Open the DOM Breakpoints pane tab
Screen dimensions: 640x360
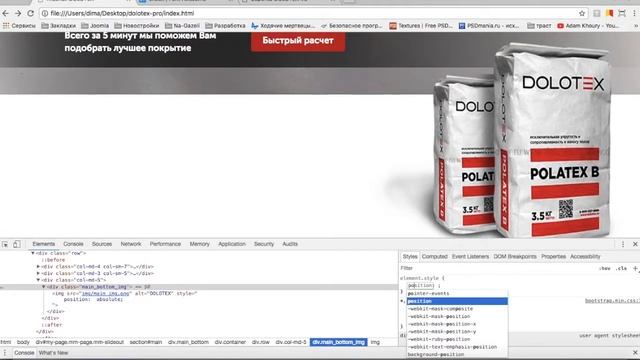[x=515, y=256]
